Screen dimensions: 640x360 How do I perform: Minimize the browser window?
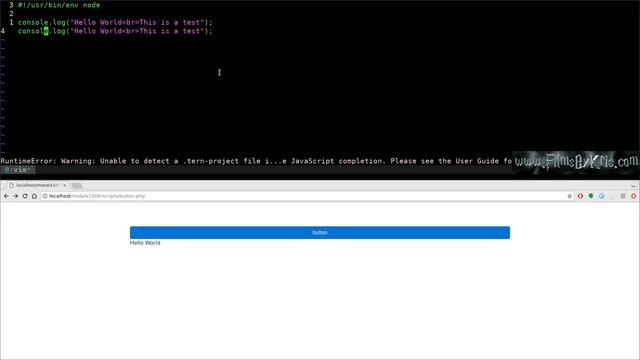coord(633,186)
